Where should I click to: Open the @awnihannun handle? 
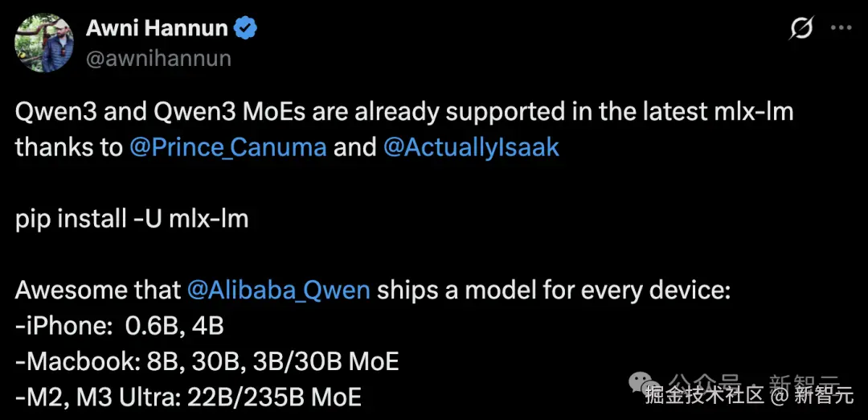158,58
